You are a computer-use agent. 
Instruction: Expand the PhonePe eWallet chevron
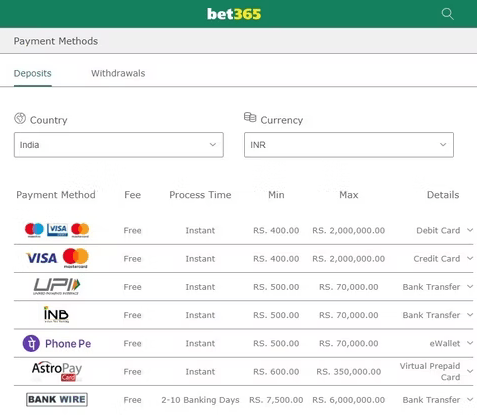click(x=470, y=343)
